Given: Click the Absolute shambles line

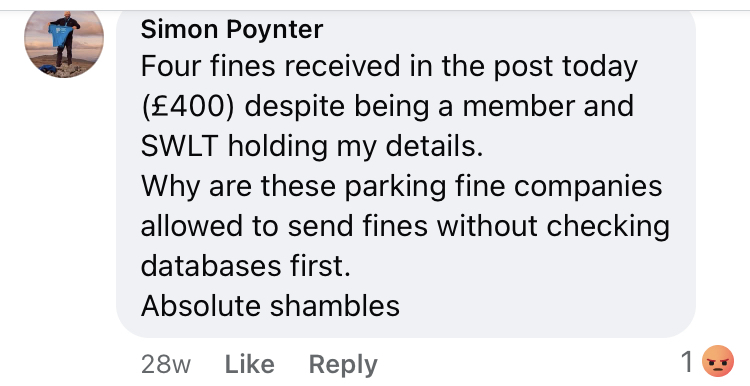Looking at the screenshot, I should point(270,306).
